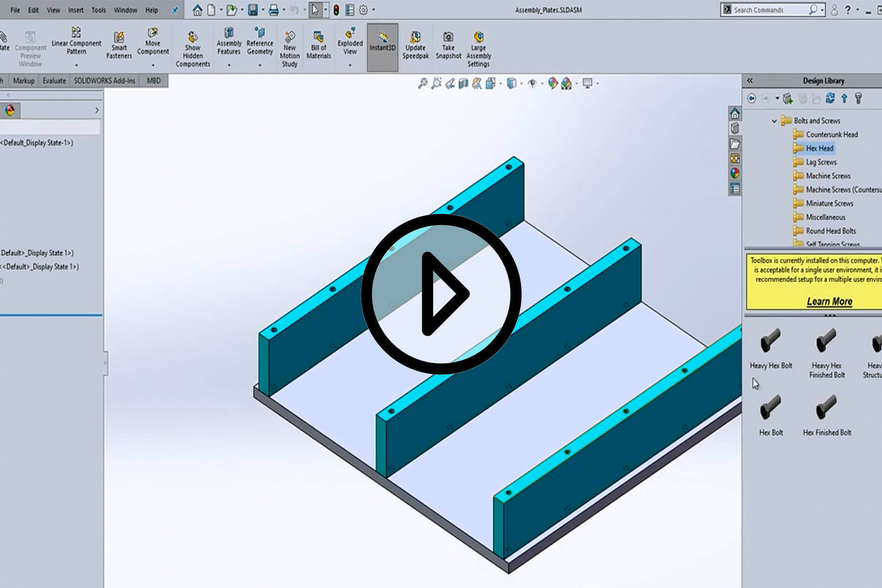882x588 pixels.
Task: Open the Custom Properties tab in the task pane
Action: (735, 189)
